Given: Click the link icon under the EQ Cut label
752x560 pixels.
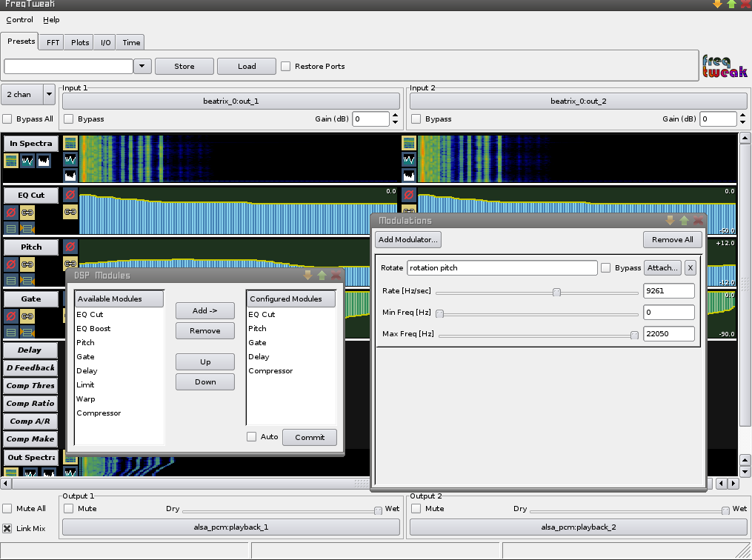Looking at the screenshot, I should 27,212.
